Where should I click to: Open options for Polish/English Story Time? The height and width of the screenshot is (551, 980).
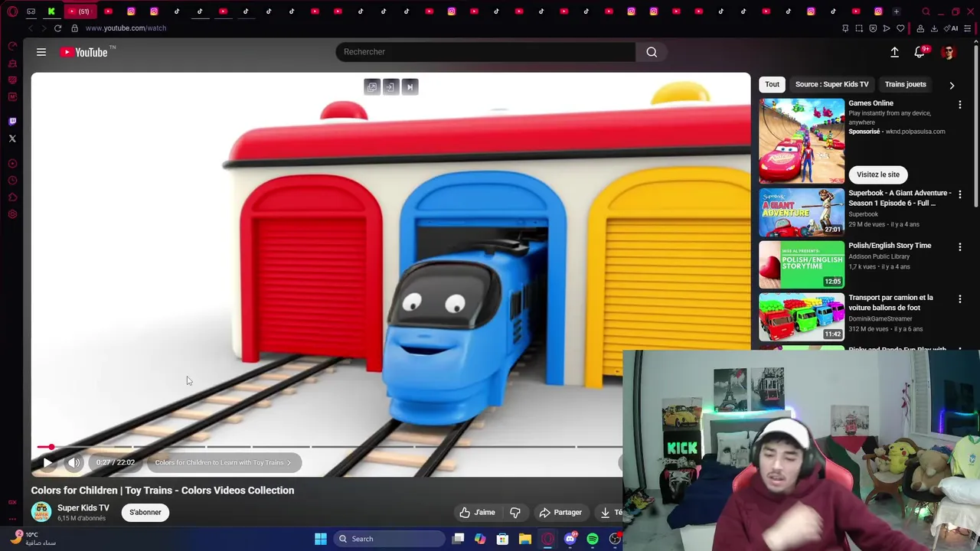coord(960,246)
